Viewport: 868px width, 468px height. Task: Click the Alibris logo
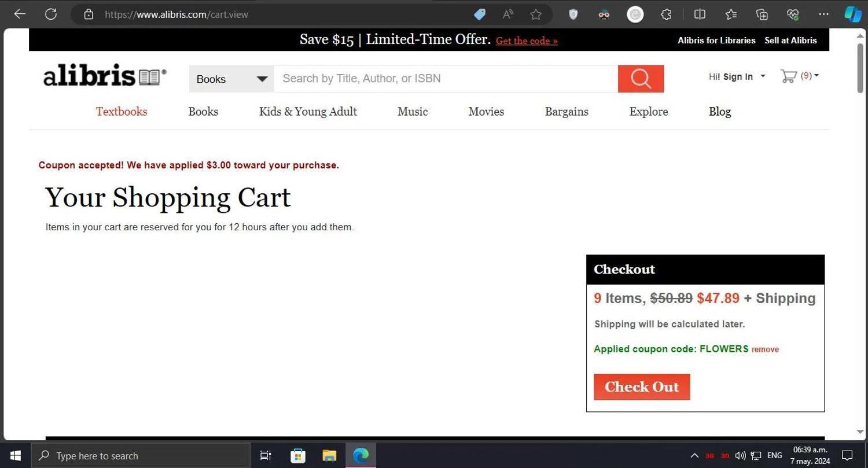click(x=105, y=76)
